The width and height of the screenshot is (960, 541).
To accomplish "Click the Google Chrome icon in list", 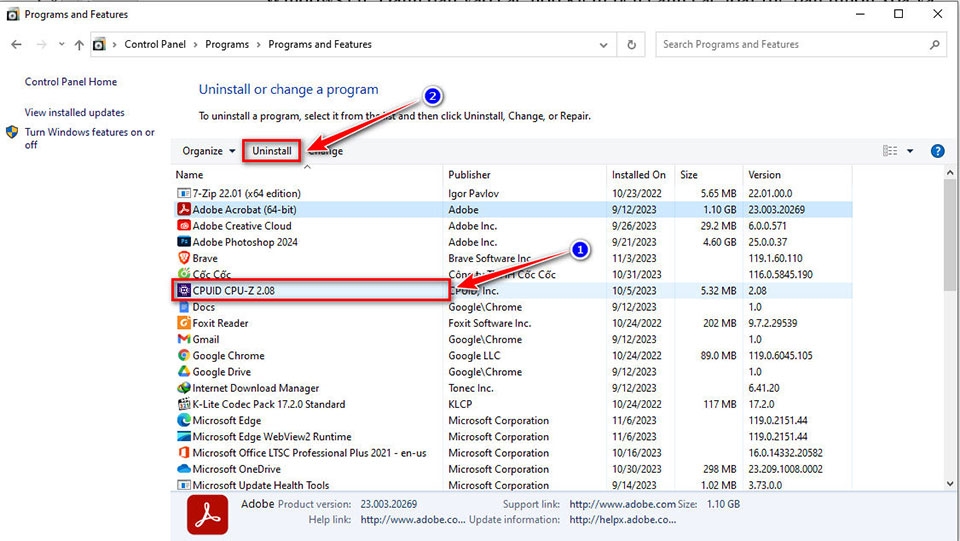I will pyautogui.click(x=183, y=356).
